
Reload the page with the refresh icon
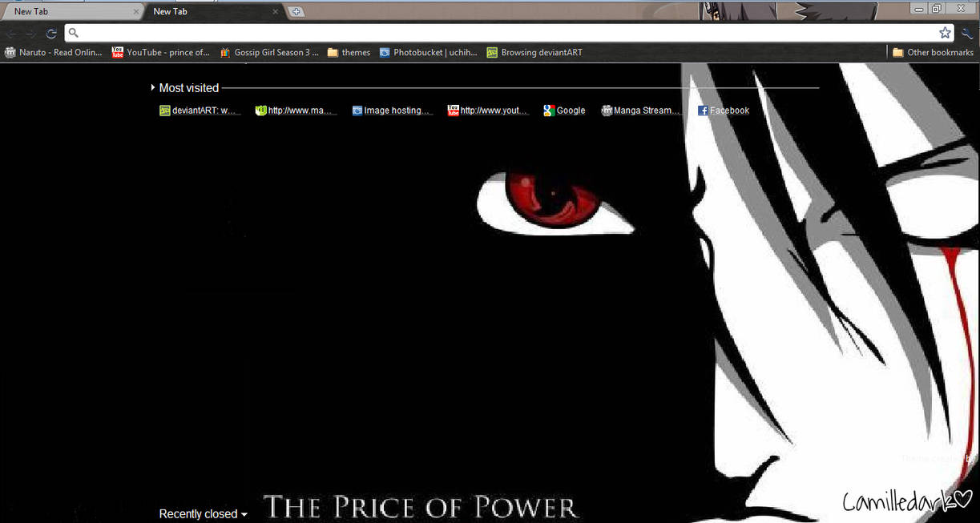point(51,34)
